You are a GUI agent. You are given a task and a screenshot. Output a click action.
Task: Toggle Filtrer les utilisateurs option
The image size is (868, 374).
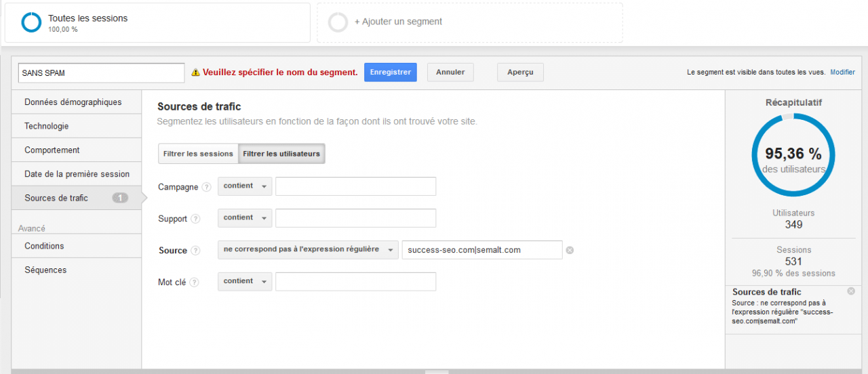click(281, 154)
